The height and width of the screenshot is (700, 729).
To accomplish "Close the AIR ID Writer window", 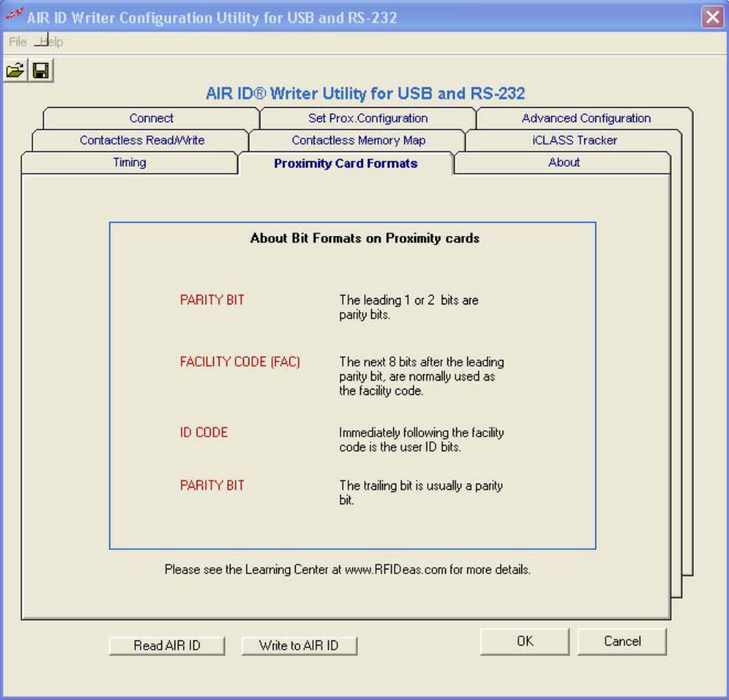I will [x=712, y=17].
